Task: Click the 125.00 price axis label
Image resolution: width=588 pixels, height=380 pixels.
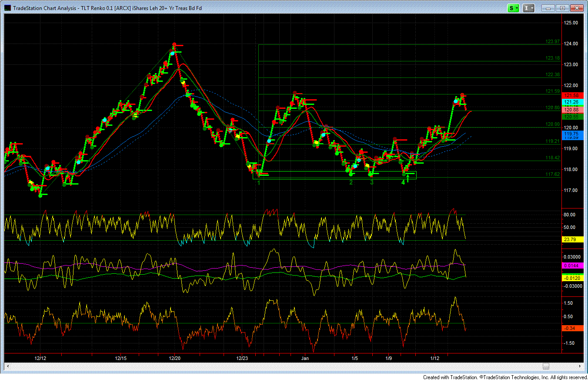Action: (x=571, y=23)
